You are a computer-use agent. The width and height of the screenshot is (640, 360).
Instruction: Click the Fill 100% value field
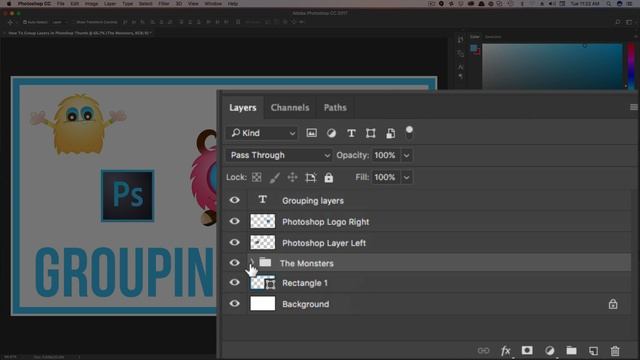[384, 177]
